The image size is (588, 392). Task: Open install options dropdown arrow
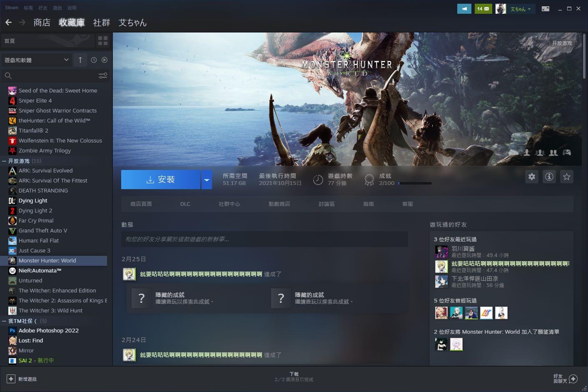pos(207,180)
